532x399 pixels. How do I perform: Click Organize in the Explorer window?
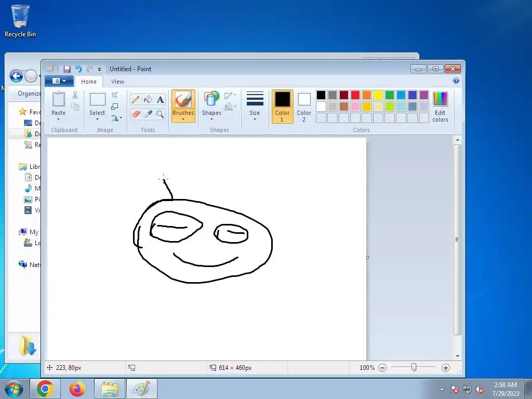coord(29,94)
